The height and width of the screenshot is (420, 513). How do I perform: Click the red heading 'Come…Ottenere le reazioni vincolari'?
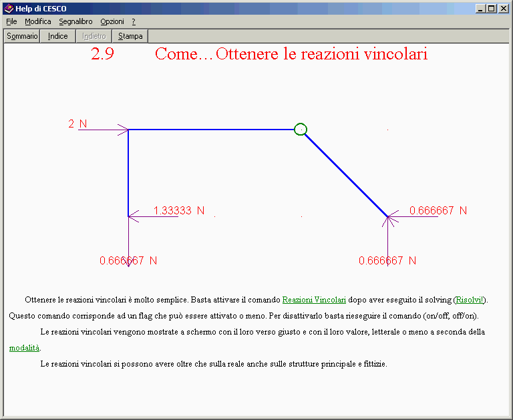coord(291,54)
